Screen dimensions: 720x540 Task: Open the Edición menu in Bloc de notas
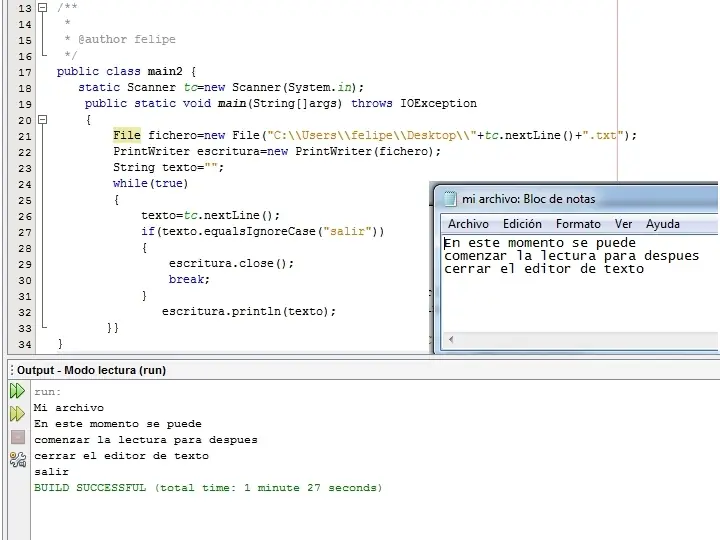(x=522, y=224)
